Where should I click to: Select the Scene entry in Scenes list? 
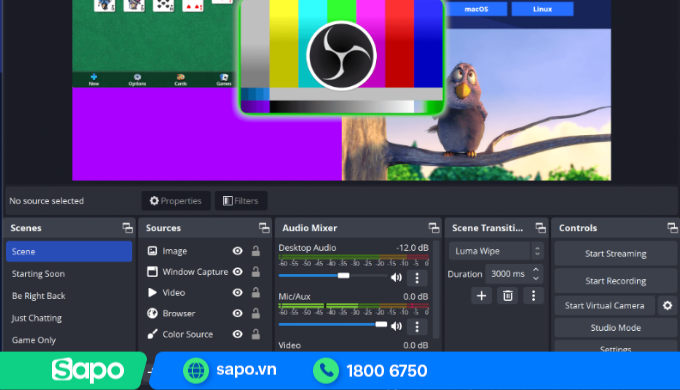pyautogui.click(x=69, y=252)
